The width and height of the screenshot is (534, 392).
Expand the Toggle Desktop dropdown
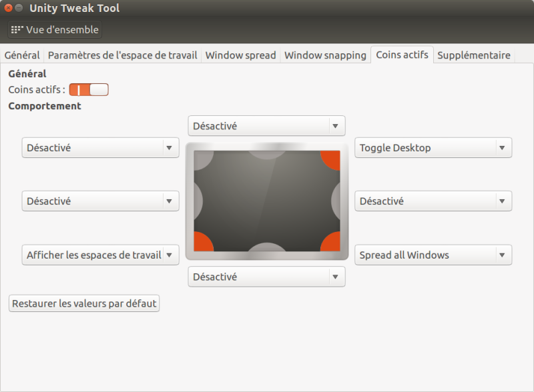[x=433, y=148]
